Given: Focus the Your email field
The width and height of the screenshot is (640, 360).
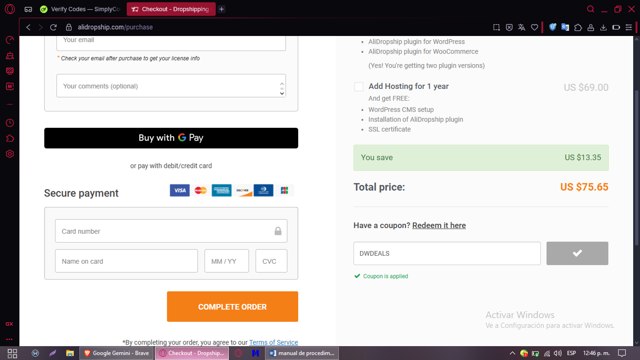Looking at the screenshot, I should pyautogui.click(x=171, y=42).
